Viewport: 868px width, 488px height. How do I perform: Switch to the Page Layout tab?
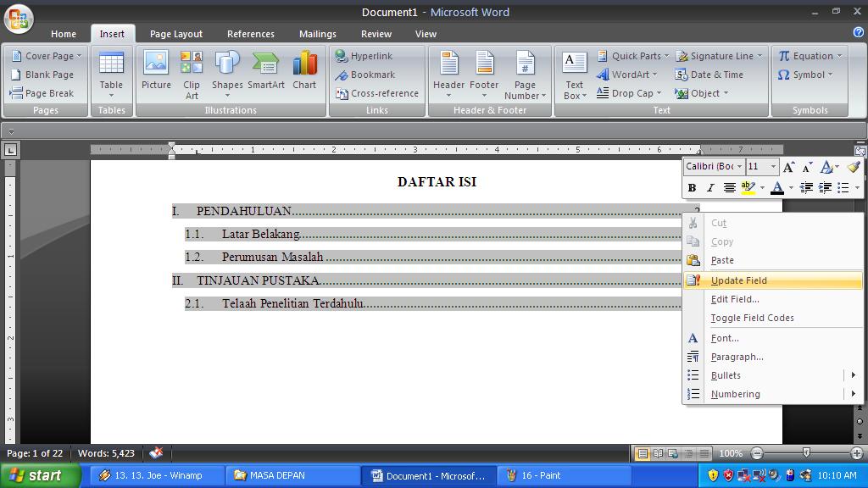coord(176,34)
